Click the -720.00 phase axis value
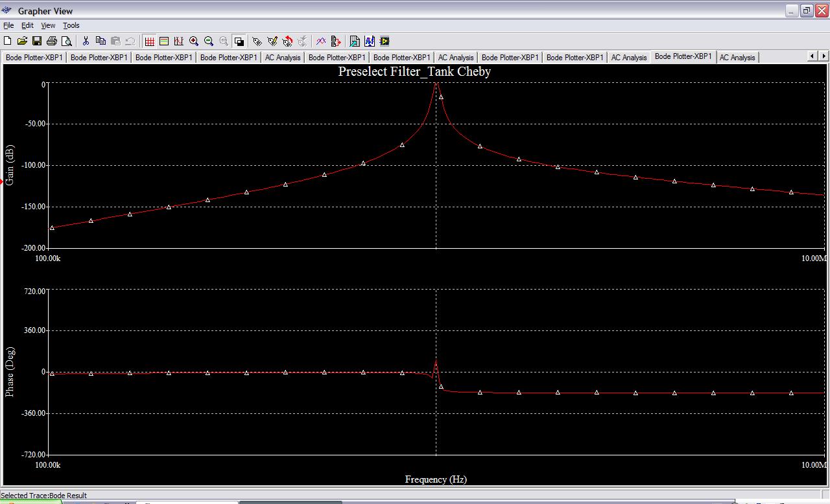The width and height of the screenshot is (830, 504). click(34, 455)
